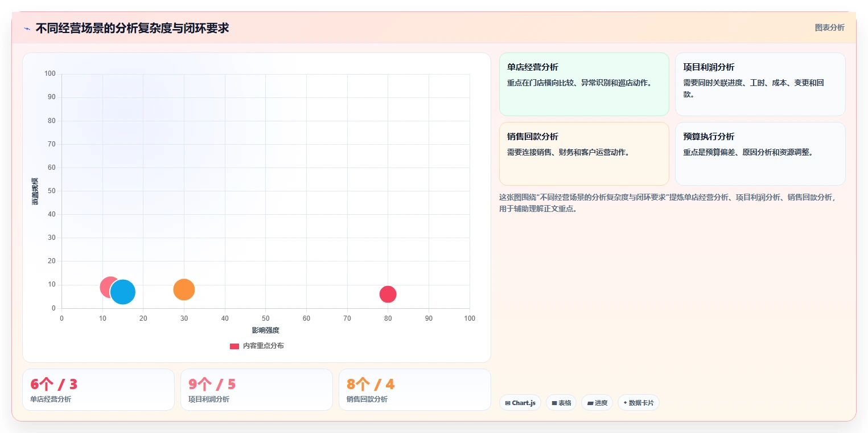Viewport: 868px width, 433px height.
Task: Open the 单店经营分析 green card
Action: coord(584,84)
